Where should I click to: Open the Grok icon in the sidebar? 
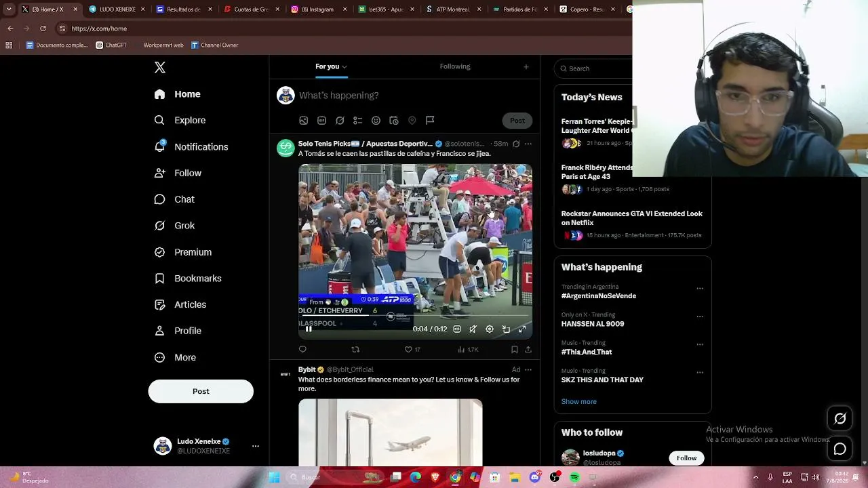(159, 226)
